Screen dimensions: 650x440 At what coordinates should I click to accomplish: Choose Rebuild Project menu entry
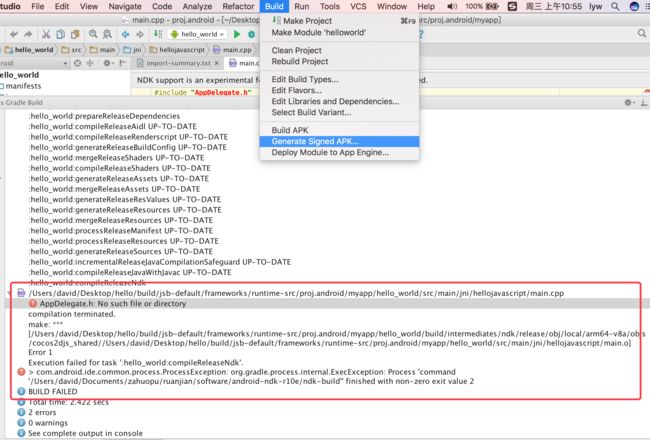pyautogui.click(x=339, y=61)
